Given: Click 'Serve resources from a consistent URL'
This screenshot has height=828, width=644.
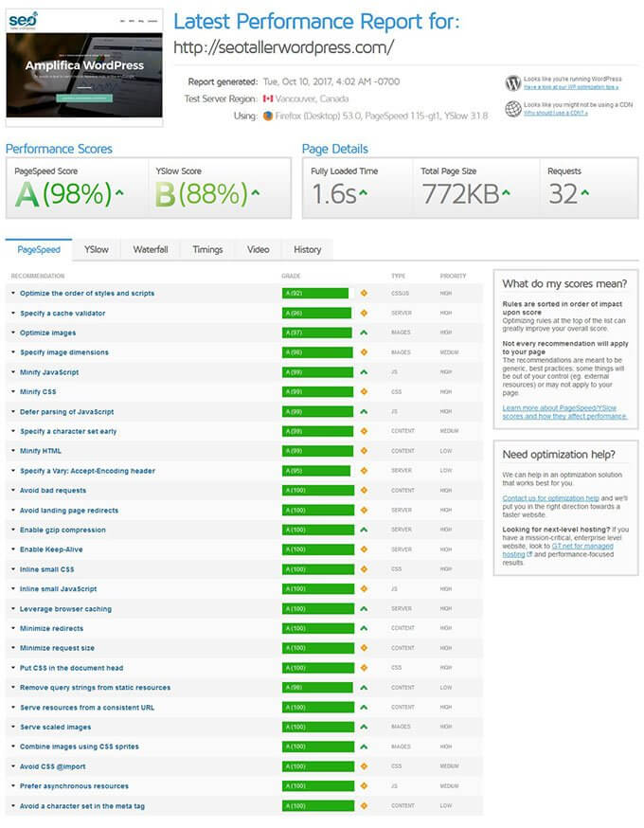Looking at the screenshot, I should pyautogui.click(x=87, y=708).
